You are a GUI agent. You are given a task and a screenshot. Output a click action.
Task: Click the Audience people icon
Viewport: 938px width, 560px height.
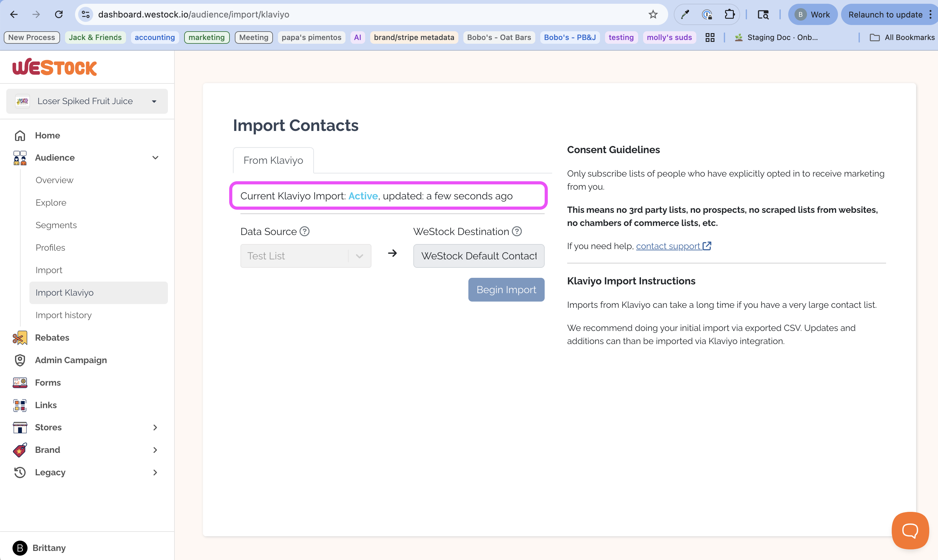(20, 158)
